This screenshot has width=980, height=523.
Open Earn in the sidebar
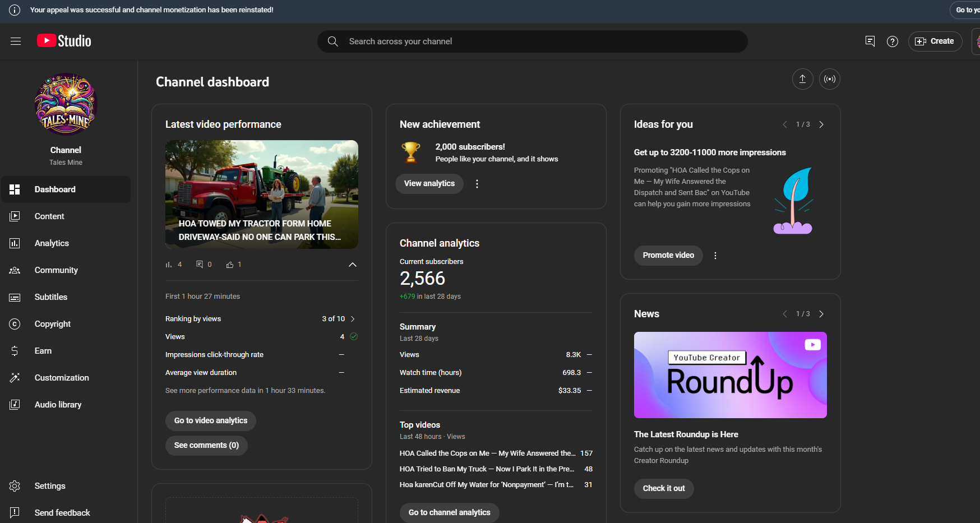coord(66,351)
